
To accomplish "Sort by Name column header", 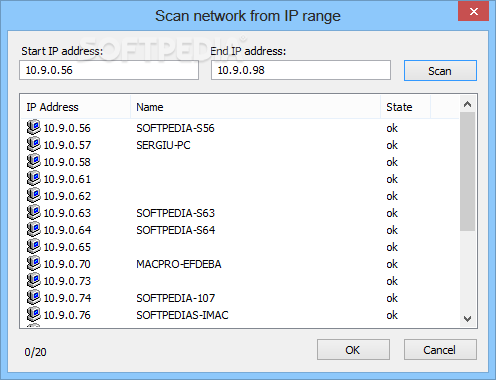I will tap(256, 107).
